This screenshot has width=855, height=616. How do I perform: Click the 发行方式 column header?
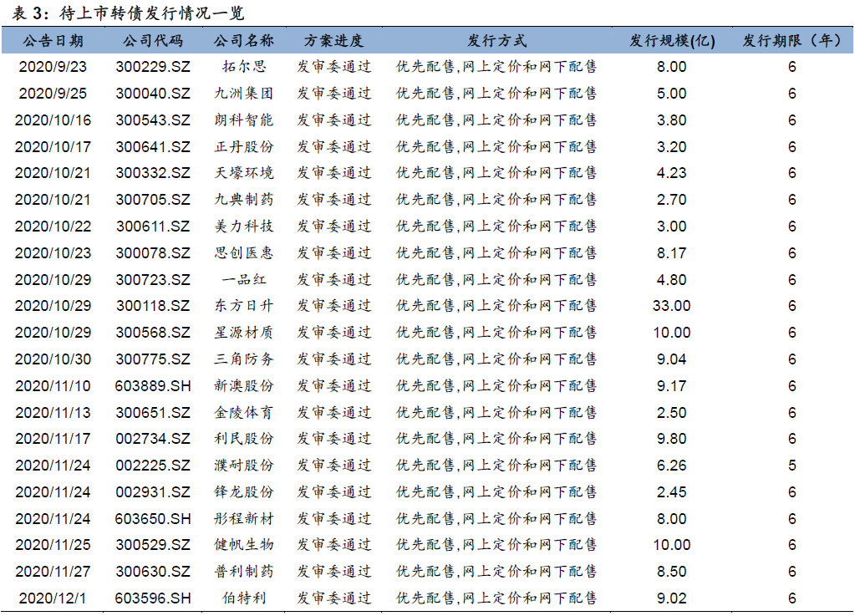click(x=496, y=41)
